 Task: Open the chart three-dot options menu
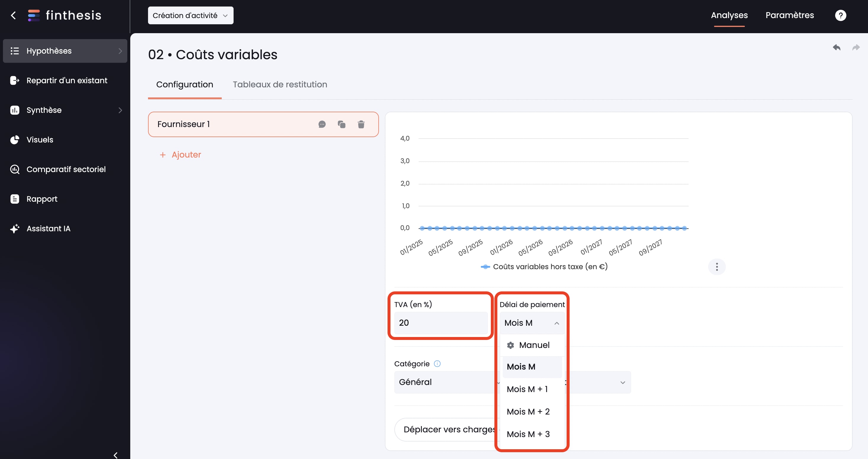(x=717, y=267)
